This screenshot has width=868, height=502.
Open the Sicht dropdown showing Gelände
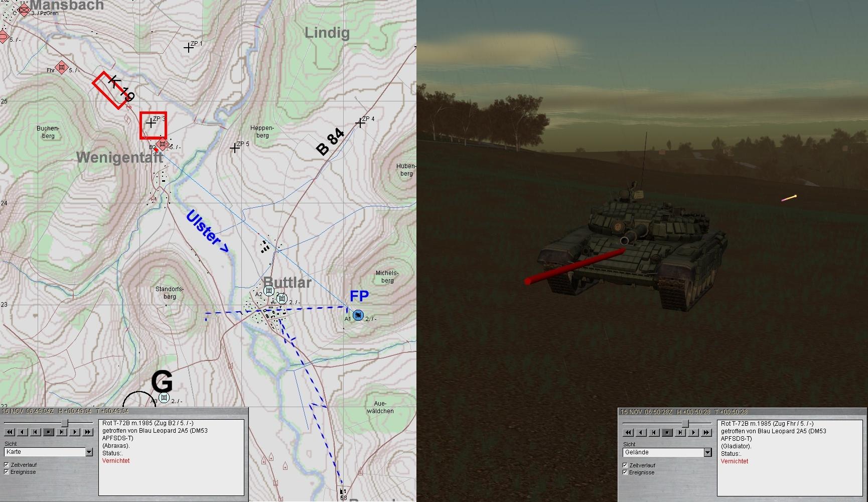click(707, 453)
